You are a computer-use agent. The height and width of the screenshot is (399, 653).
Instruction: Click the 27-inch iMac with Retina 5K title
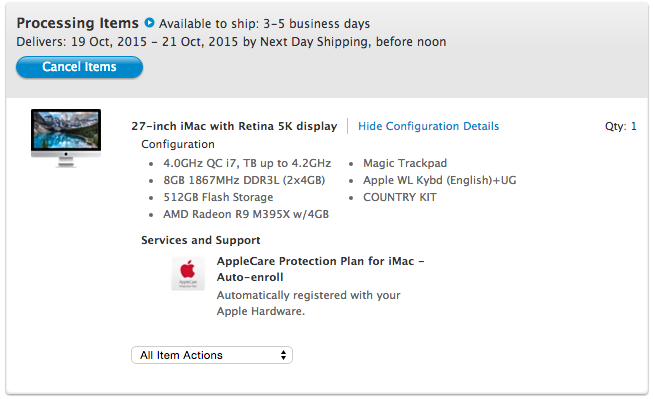[234, 126]
